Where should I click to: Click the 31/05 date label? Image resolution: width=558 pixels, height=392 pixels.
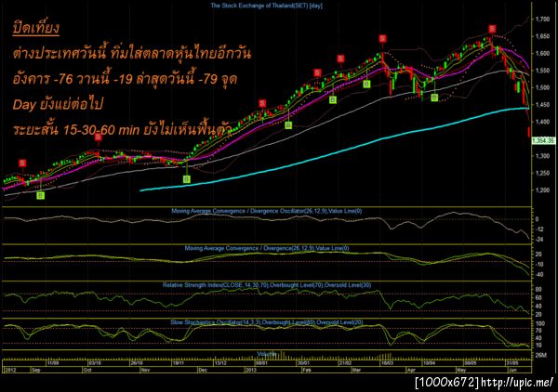[x=512, y=363]
